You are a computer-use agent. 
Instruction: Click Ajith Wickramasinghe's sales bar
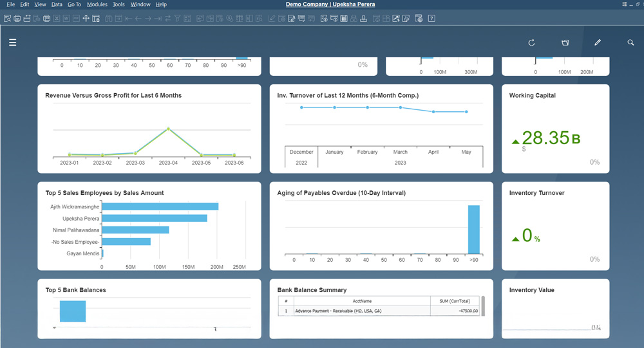[160, 206]
